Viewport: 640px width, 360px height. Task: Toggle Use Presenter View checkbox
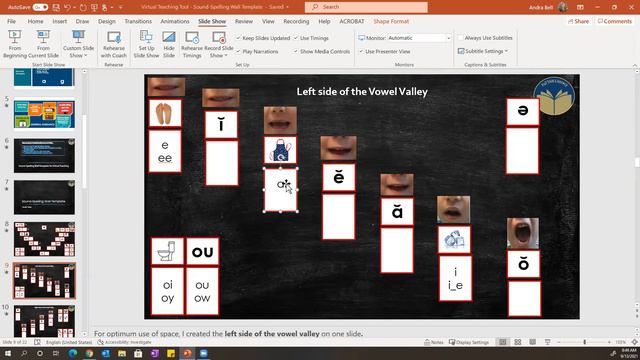coord(361,51)
